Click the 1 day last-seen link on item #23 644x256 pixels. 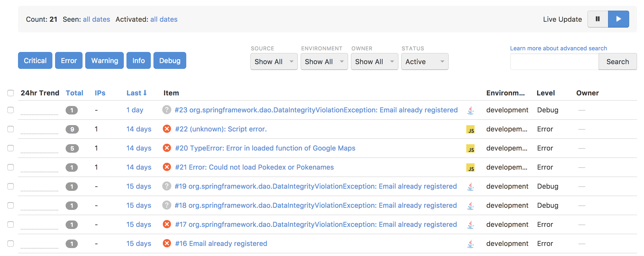point(135,110)
